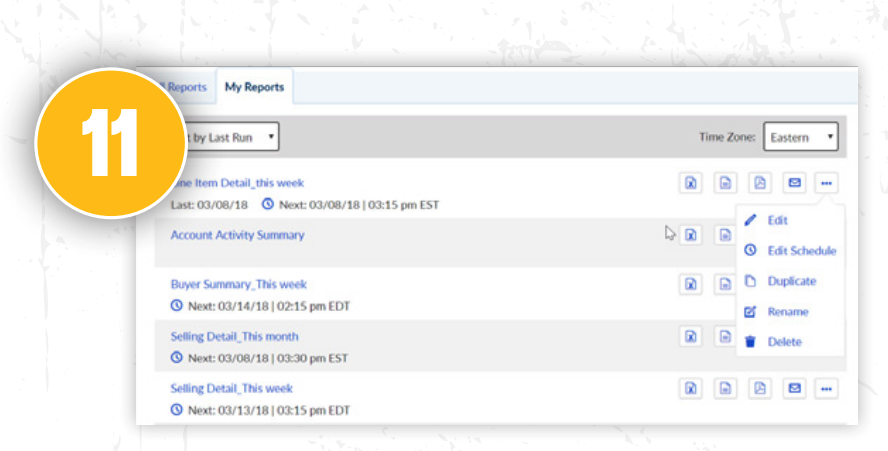Open the Time Zone Eastern dropdown
This screenshot has height=451, width=888.
click(800, 137)
